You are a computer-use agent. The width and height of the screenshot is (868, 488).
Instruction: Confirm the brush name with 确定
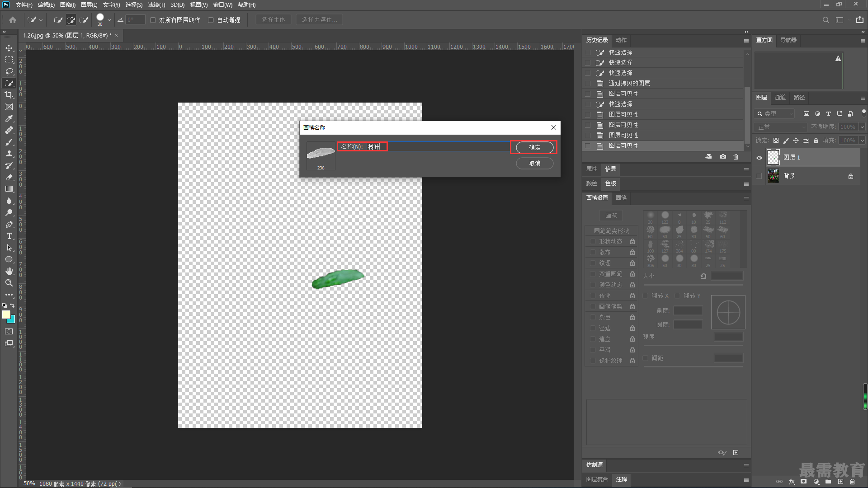point(534,147)
